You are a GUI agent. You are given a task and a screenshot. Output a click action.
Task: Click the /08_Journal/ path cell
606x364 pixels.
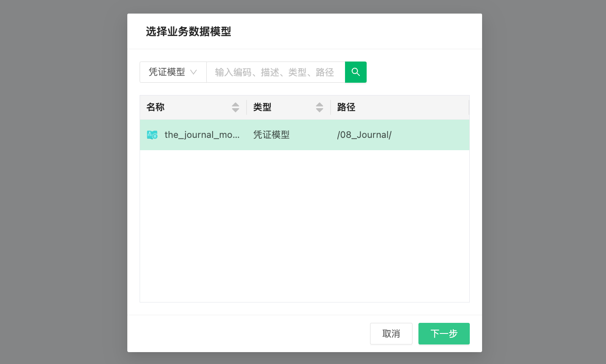point(364,135)
